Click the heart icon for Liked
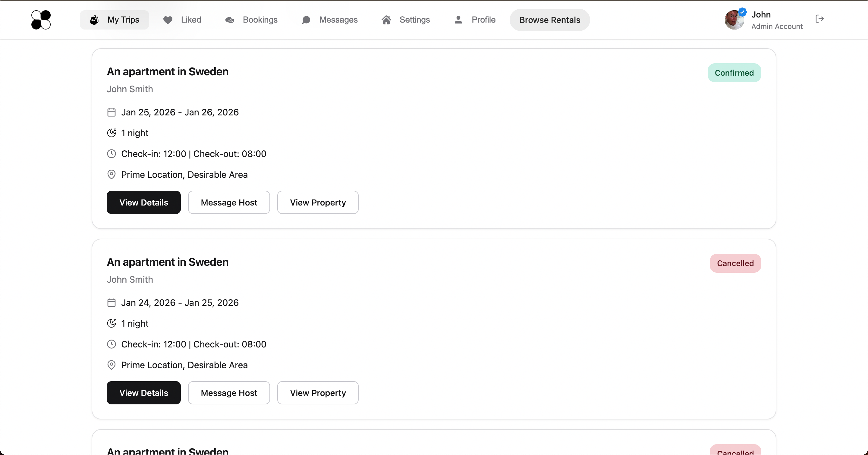This screenshot has width=868, height=455. [168, 20]
